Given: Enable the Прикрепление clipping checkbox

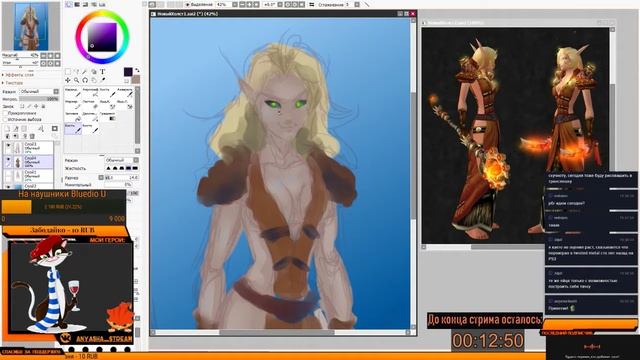Looking at the screenshot, I should [5, 113].
